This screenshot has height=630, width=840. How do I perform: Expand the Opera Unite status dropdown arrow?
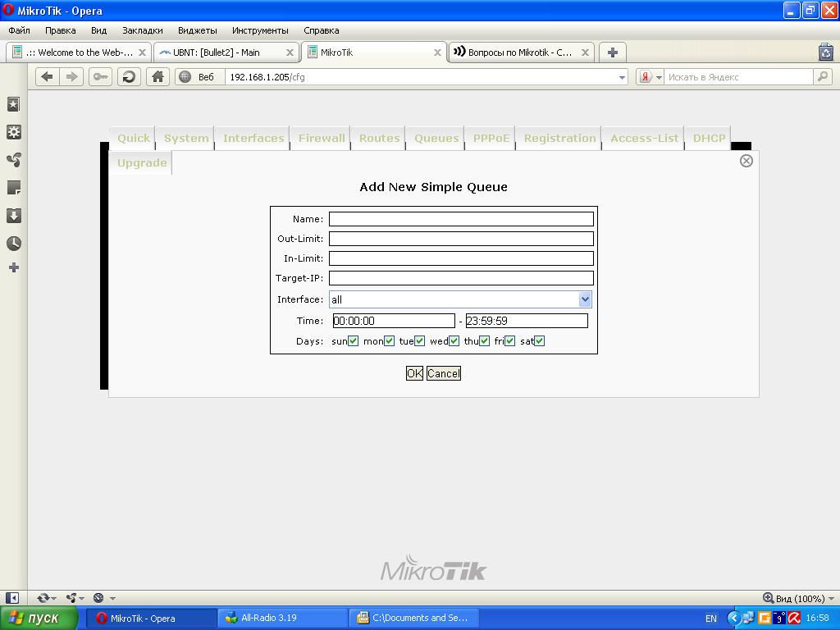pos(81,598)
